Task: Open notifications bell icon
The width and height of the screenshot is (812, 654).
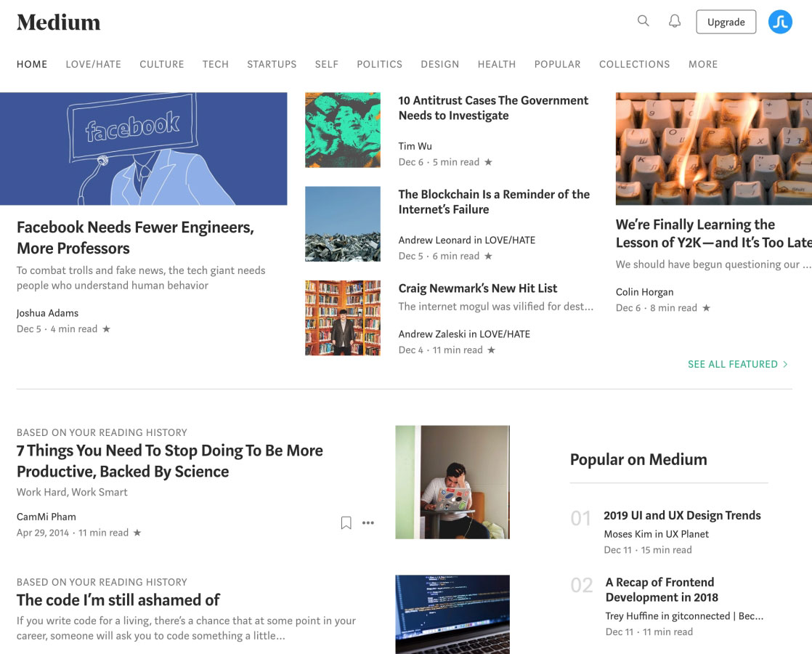Action: click(x=674, y=21)
